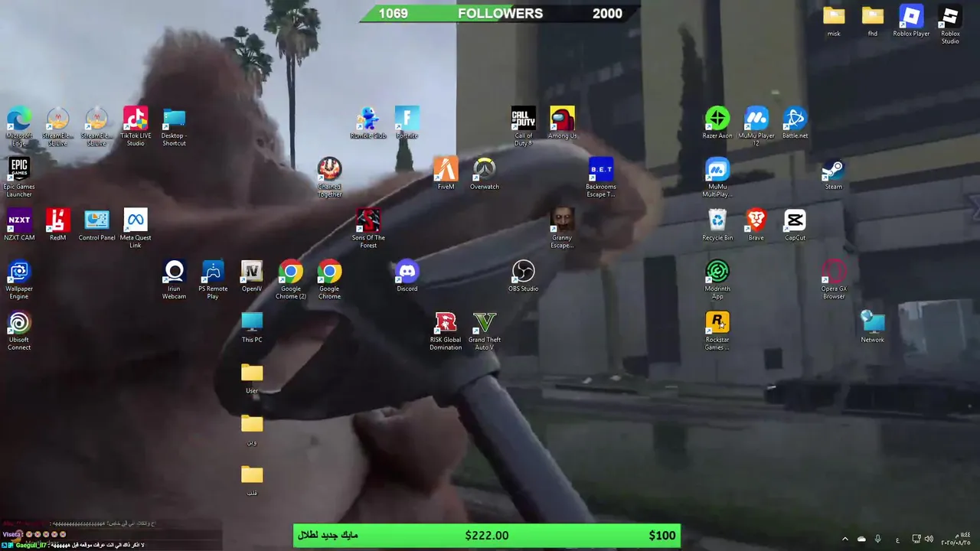The height and width of the screenshot is (551, 980).
Task: Open Microsoft Edge desktop shortcut
Action: tap(19, 126)
